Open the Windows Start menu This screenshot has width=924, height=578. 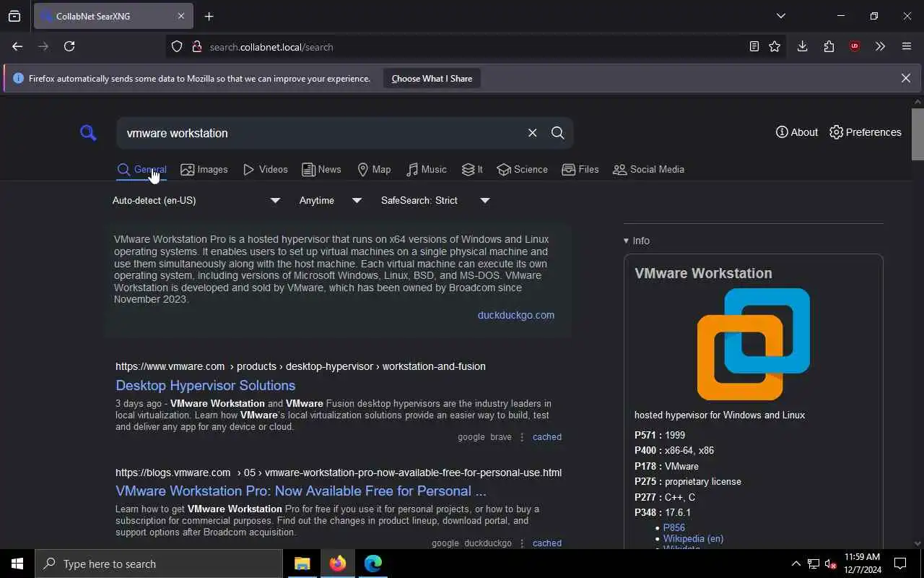click(x=17, y=564)
